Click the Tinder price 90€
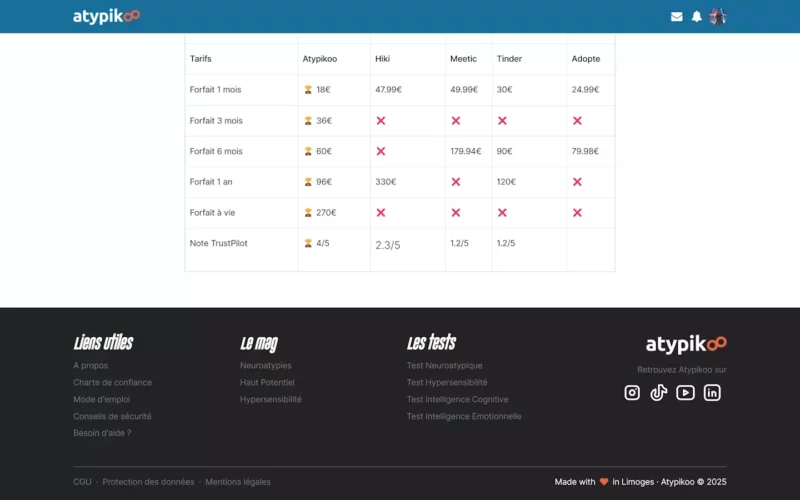This screenshot has height=500, width=800. [x=505, y=152]
